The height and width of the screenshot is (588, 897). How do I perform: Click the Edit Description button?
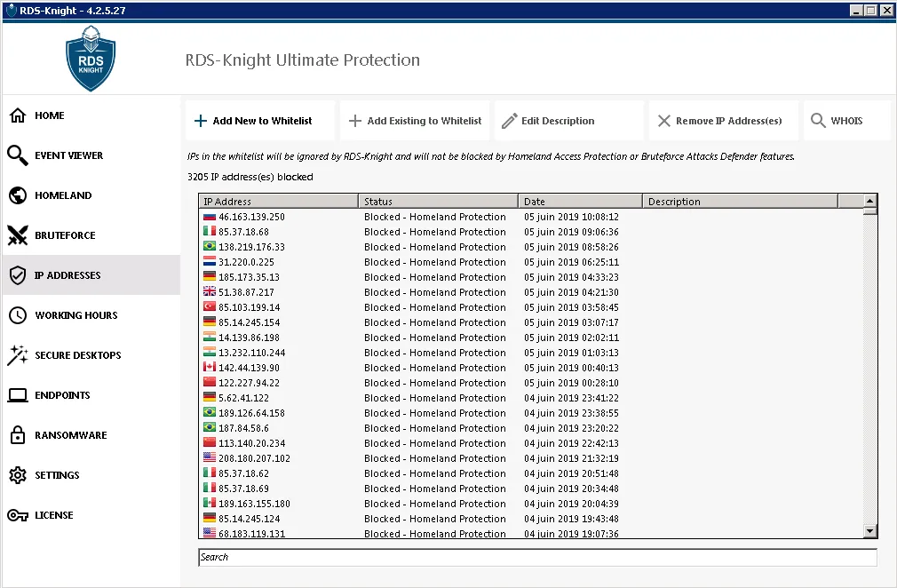pyautogui.click(x=569, y=121)
